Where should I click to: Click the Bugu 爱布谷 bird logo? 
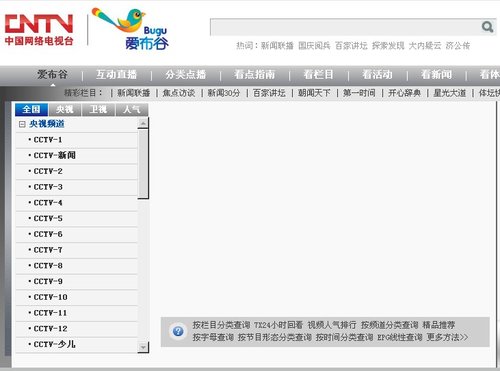point(131,29)
